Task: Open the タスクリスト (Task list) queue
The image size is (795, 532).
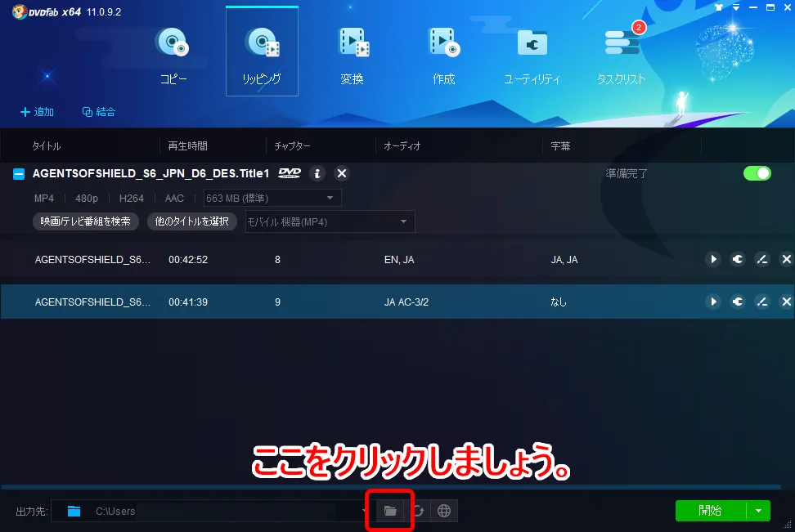Action: [621, 56]
